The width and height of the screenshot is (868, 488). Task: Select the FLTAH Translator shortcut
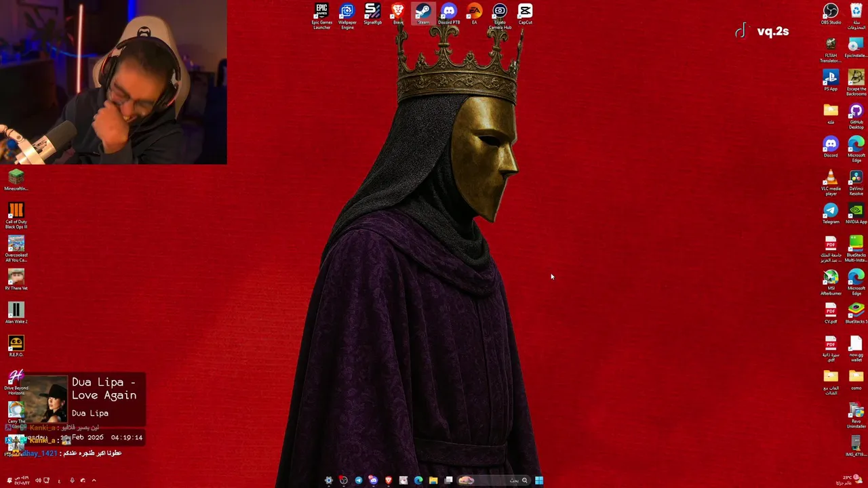[831, 50]
